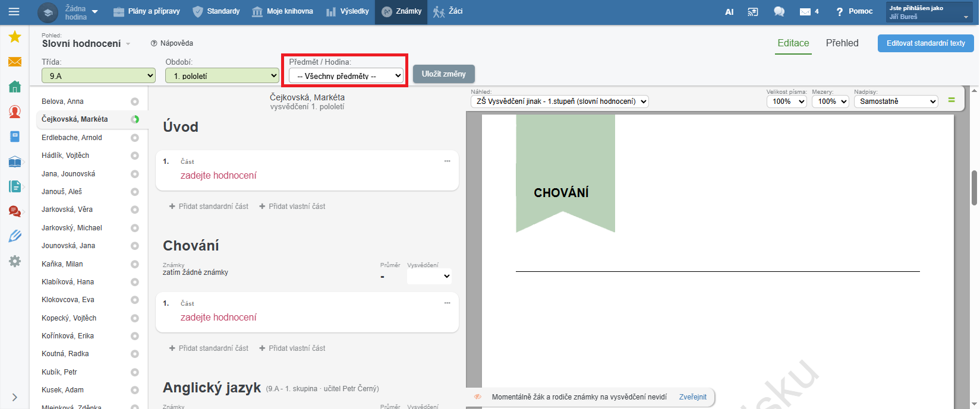Screen dimensions: 980x409
Task: Click the green house sidebar icon
Action: [15, 87]
